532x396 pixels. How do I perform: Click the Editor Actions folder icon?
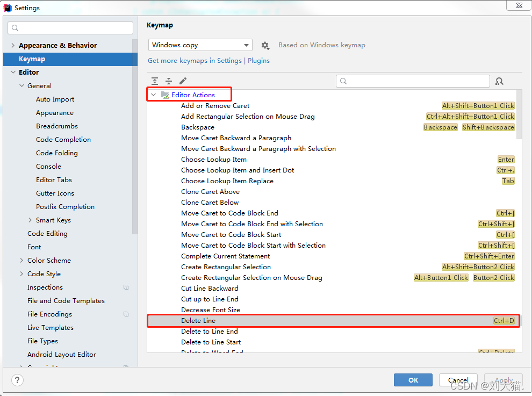click(x=165, y=95)
